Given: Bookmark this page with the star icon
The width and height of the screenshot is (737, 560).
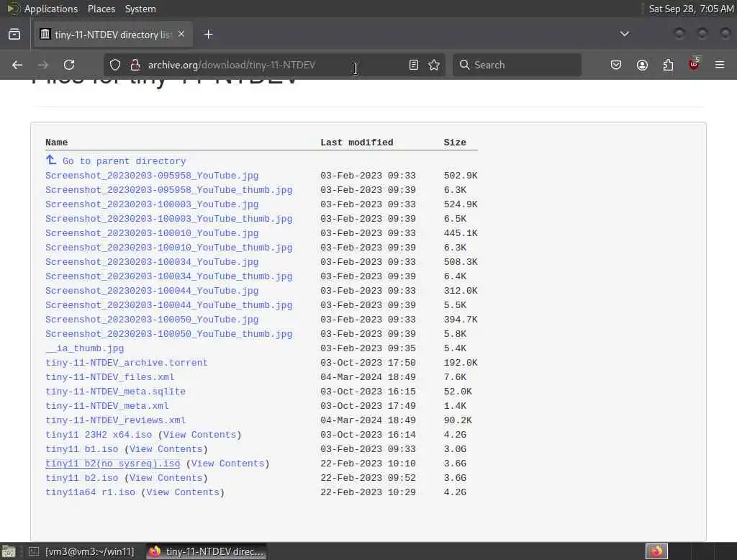Looking at the screenshot, I should pyautogui.click(x=434, y=65).
